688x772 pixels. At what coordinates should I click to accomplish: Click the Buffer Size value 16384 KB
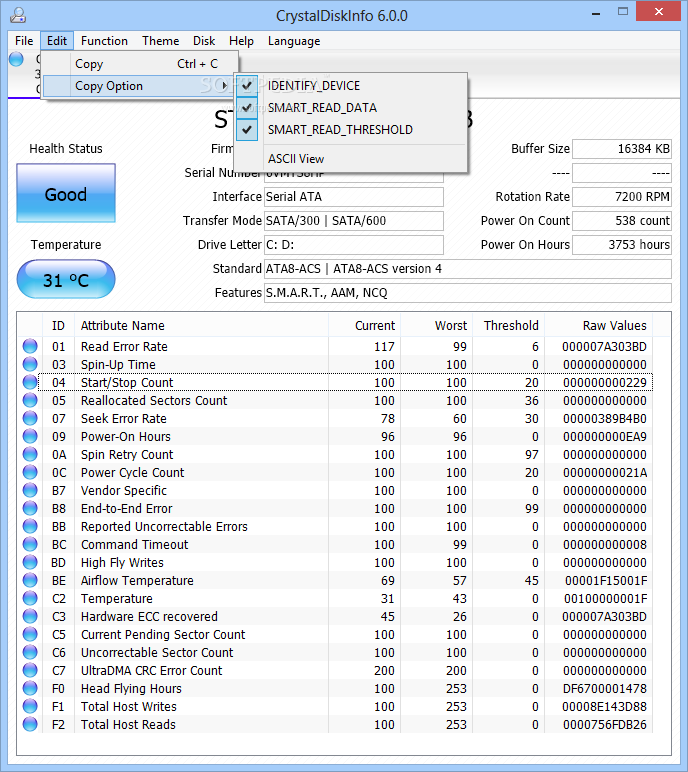point(622,149)
